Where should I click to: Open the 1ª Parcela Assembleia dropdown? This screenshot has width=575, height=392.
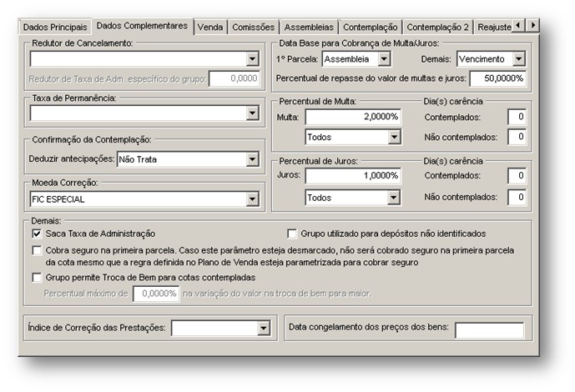click(384, 59)
